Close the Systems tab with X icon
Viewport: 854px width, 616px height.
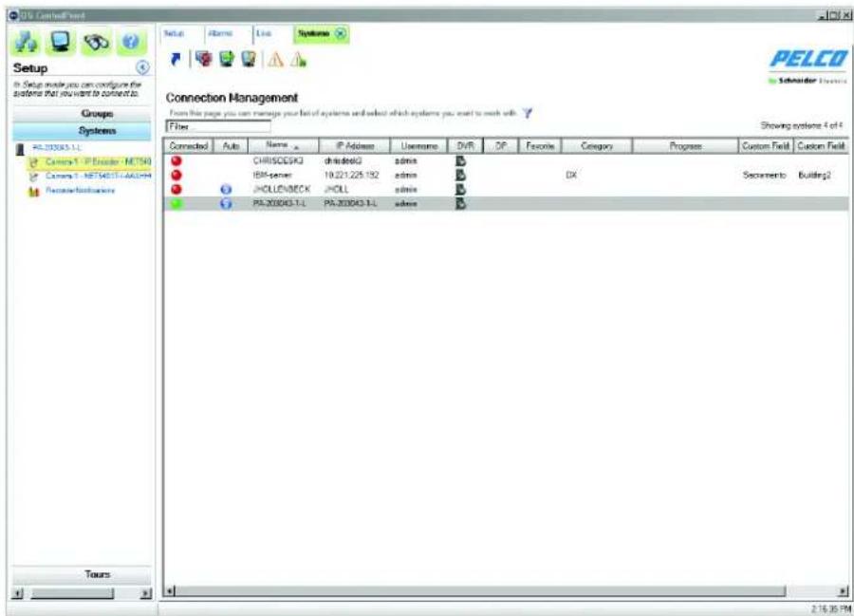tap(341, 34)
